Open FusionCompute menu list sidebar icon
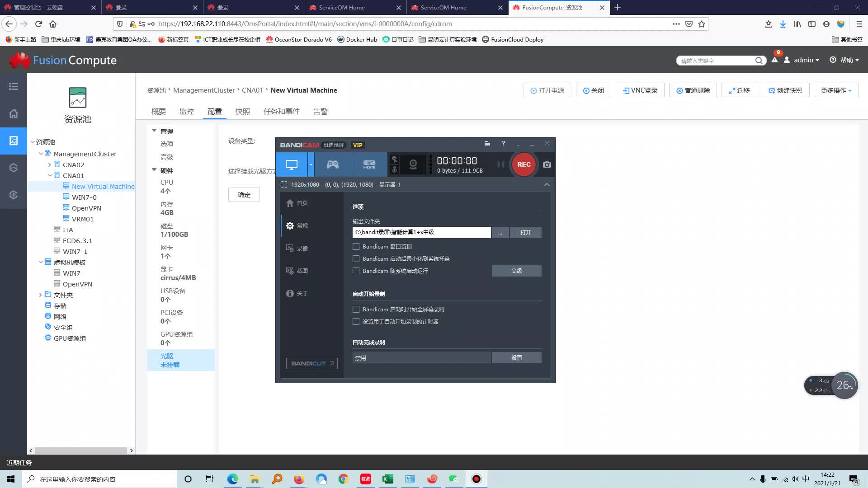The image size is (868, 488). 14,86
